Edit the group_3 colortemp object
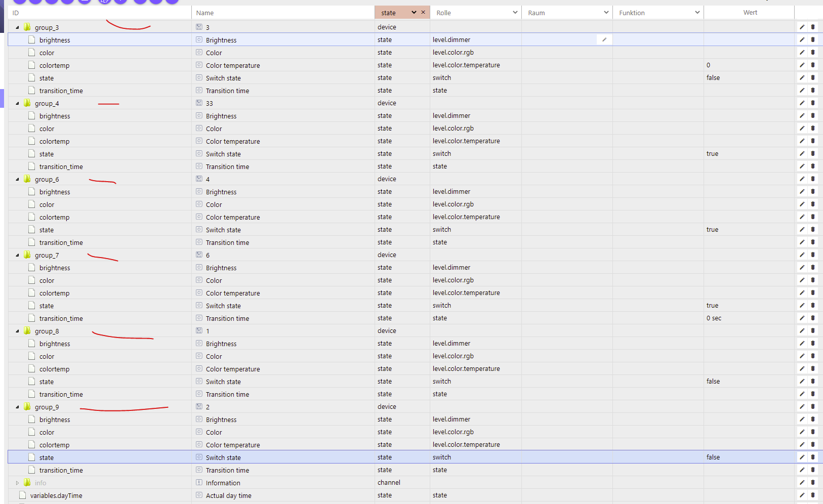The image size is (823, 504). [x=802, y=65]
